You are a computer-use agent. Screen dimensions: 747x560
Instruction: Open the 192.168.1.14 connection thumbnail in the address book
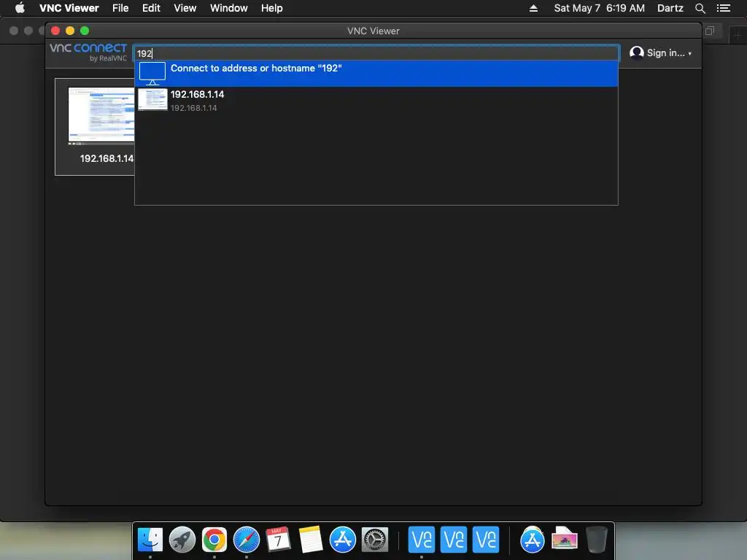(x=101, y=116)
